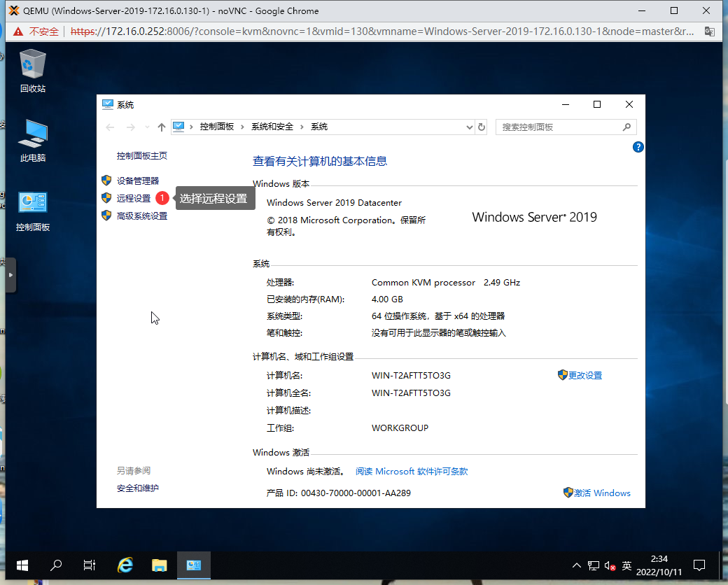
Task: Open network status tray icon
Action: [x=594, y=565]
